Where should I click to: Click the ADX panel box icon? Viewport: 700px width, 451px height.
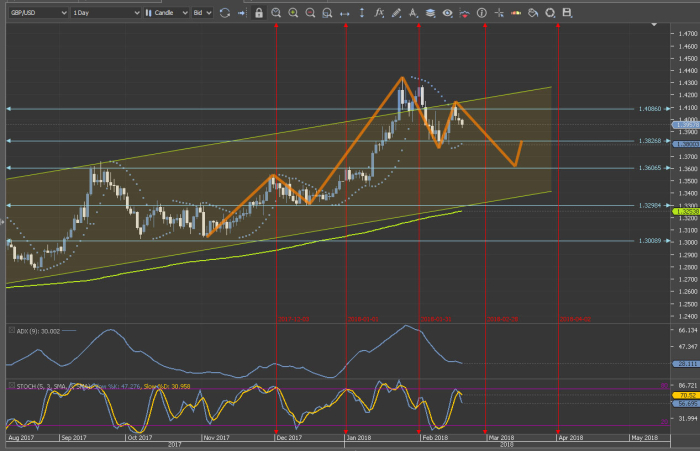point(12,330)
